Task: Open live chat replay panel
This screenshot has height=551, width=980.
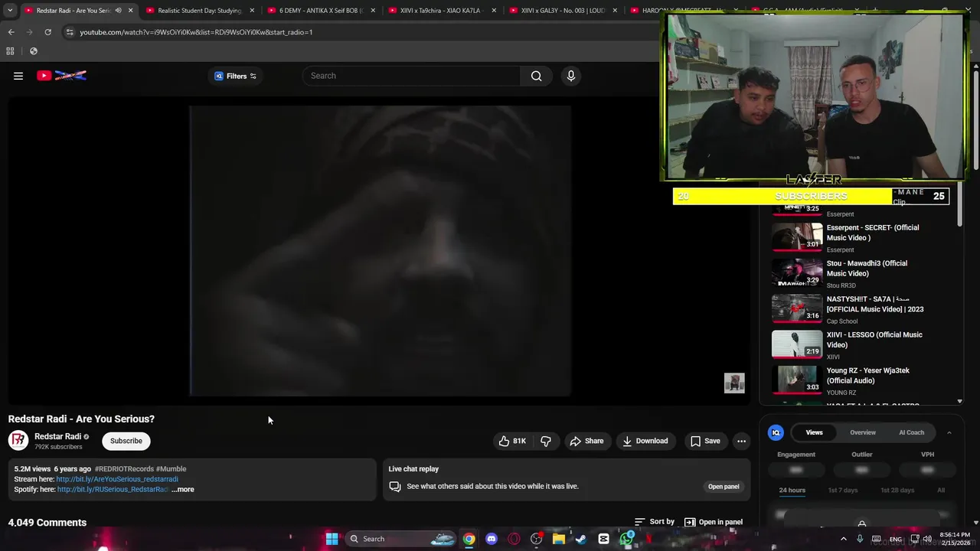Action: coord(724,487)
